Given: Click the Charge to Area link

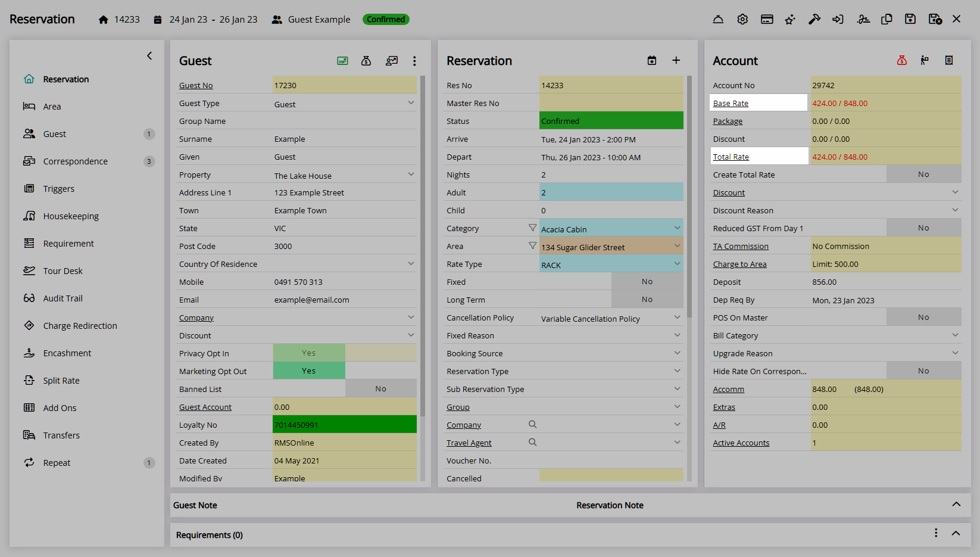Looking at the screenshot, I should [740, 264].
